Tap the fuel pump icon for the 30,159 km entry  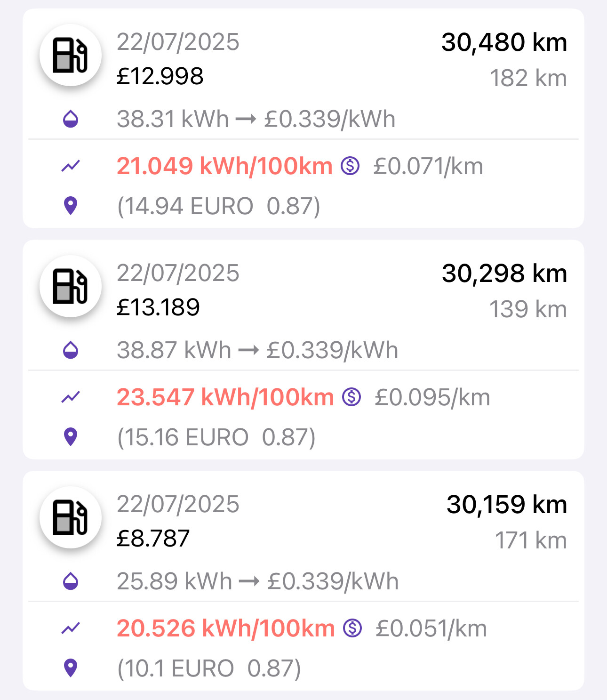click(70, 517)
